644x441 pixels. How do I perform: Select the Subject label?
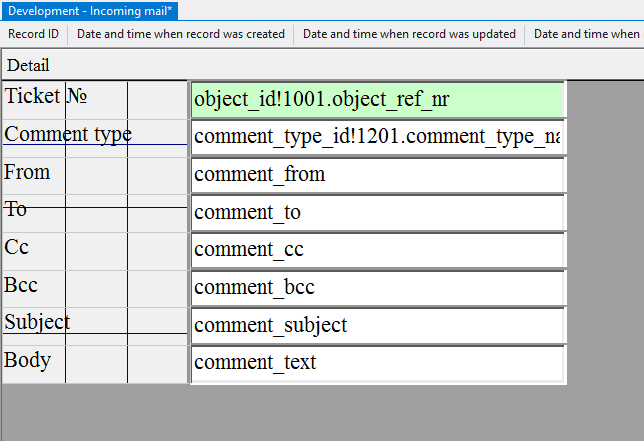click(37, 322)
